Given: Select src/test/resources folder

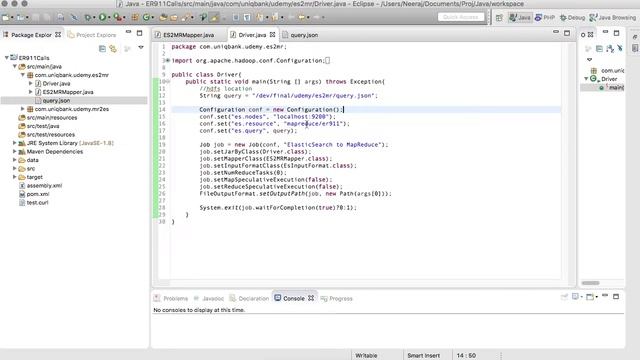Looking at the screenshot, I should point(51,134).
